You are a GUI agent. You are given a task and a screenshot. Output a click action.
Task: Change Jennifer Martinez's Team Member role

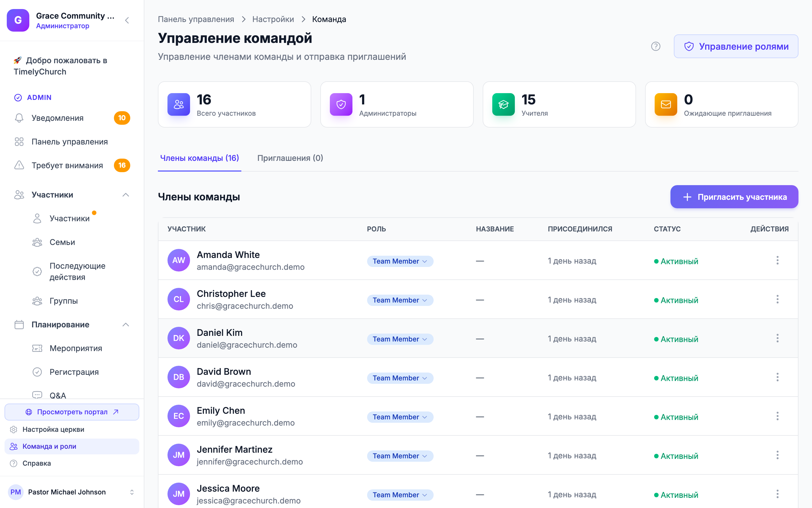[400, 456]
